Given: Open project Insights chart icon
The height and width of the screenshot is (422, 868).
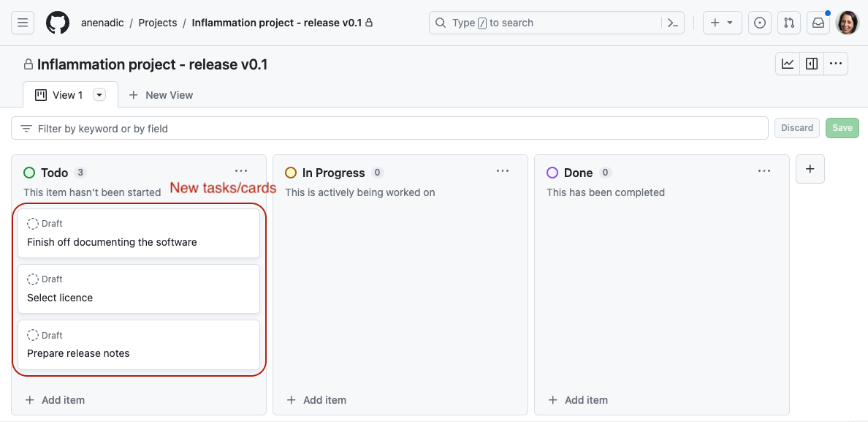Looking at the screenshot, I should [787, 64].
